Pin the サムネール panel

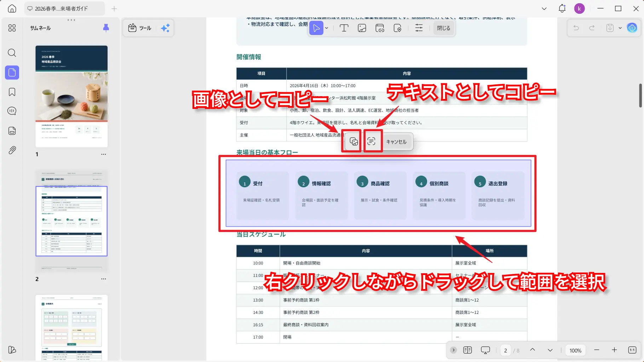click(x=106, y=28)
